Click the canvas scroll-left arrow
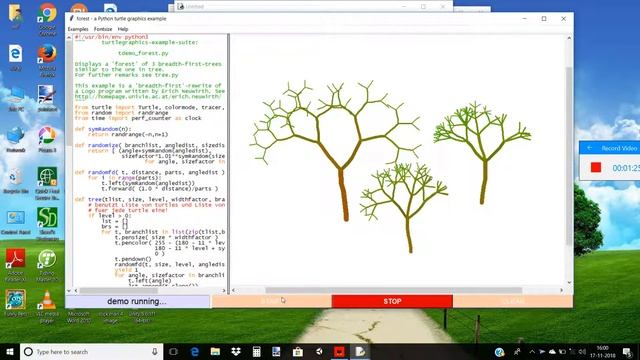The image size is (640, 360). (233, 290)
